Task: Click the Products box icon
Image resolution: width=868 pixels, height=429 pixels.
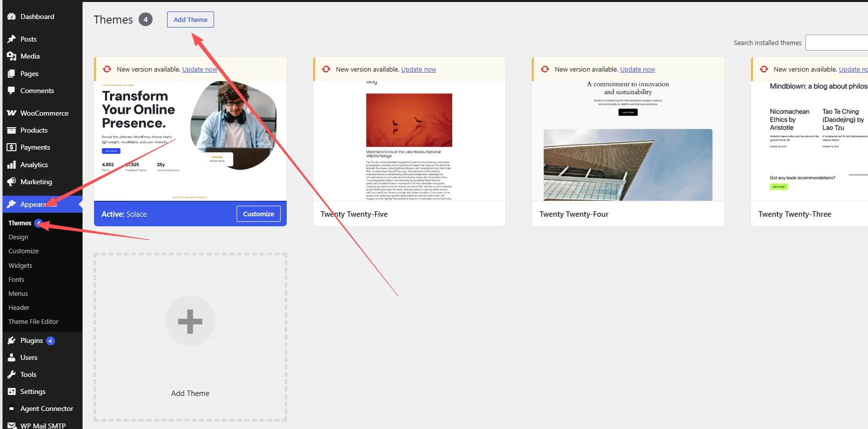Action: (x=12, y=130)
